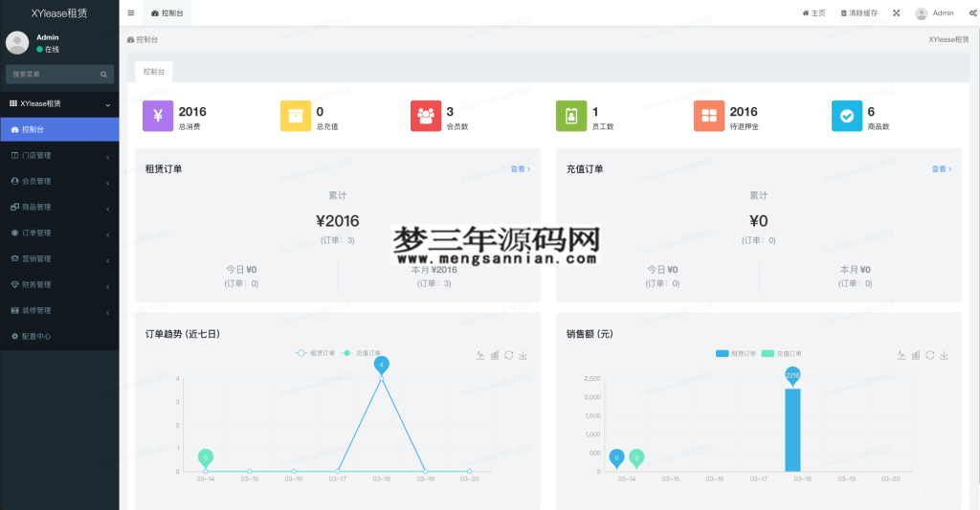
Task: Expand the 会员管理 sidebar menu
Action: pyautogui.click(x=59, y=181)
